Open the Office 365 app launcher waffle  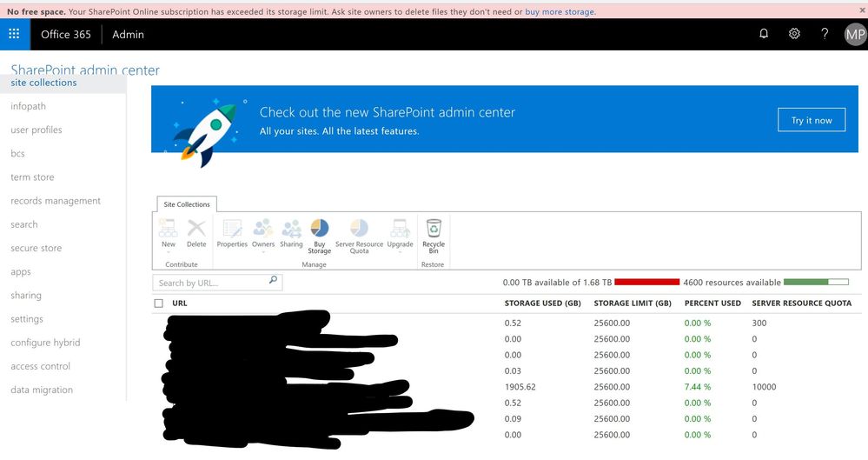click(15, 34)
